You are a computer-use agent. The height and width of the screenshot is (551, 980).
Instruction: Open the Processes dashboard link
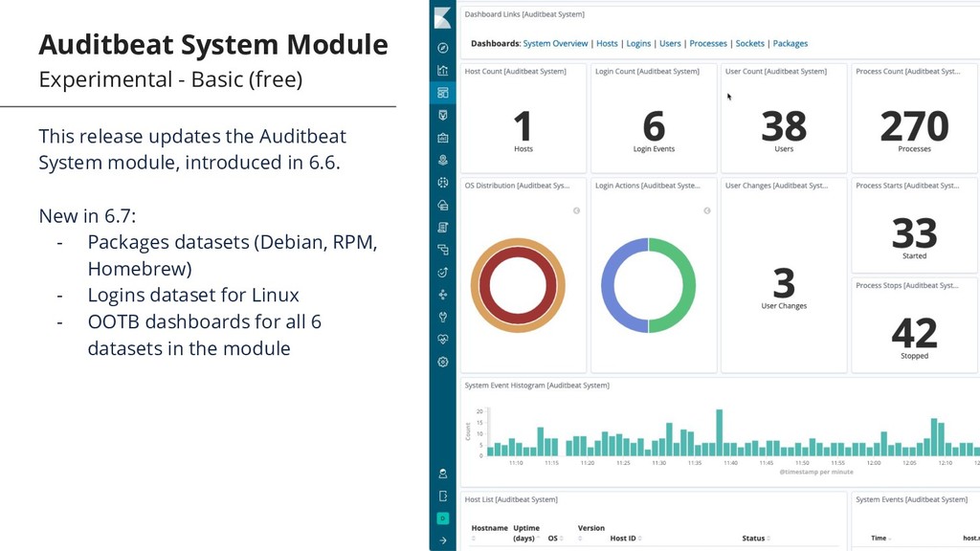pyautogui.click(x=708, y=44)
